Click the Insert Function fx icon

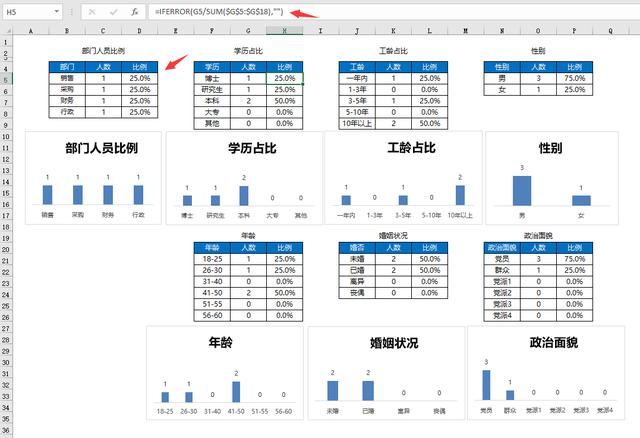click(135, 12)
